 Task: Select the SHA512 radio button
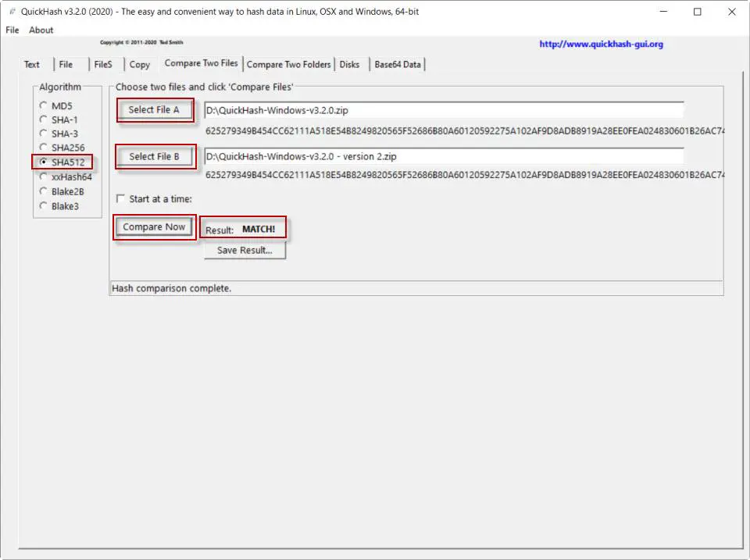62,162
